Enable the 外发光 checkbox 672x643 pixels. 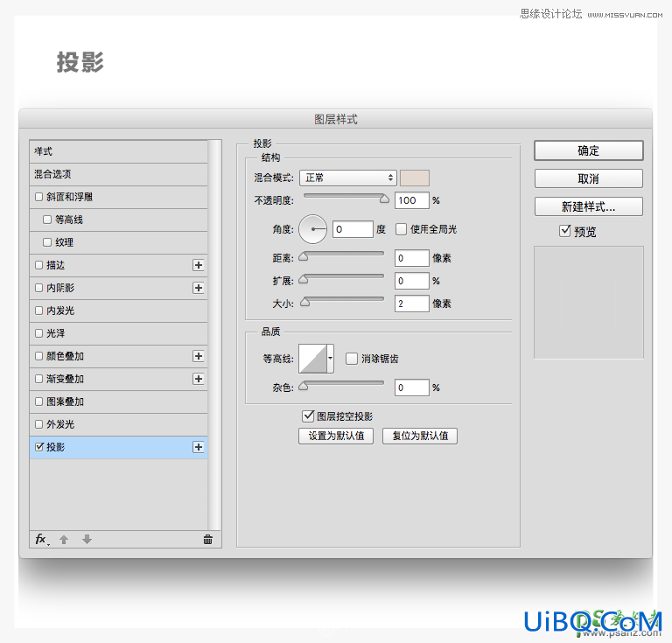pos(39,424)
